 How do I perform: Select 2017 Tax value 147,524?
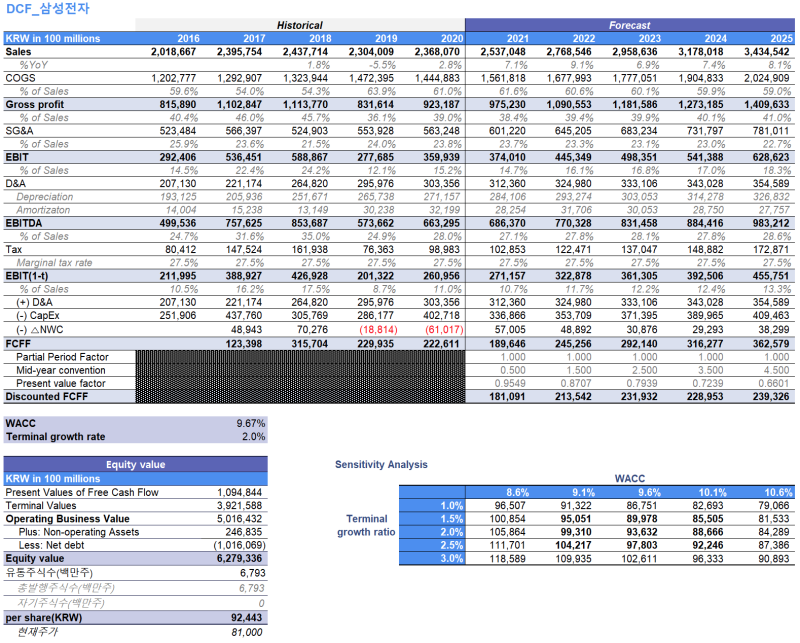[x=243, y=250]
